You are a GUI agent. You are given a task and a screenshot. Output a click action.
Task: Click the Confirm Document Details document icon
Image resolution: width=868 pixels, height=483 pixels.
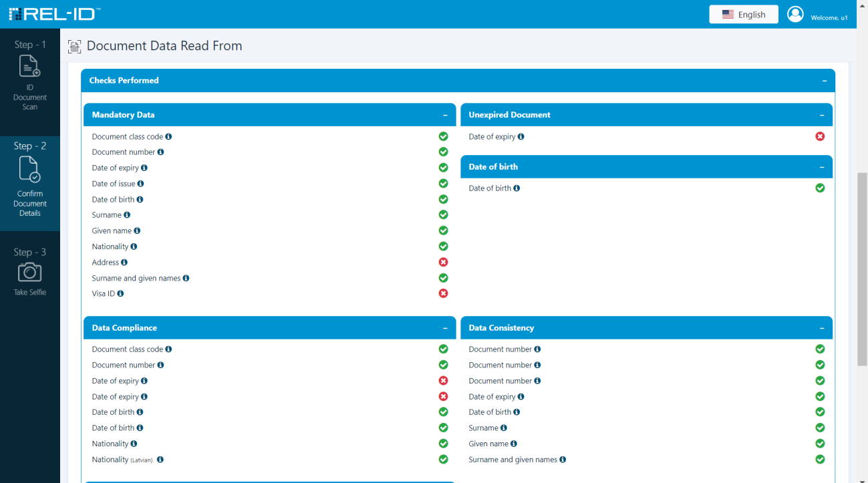(29, 169)
